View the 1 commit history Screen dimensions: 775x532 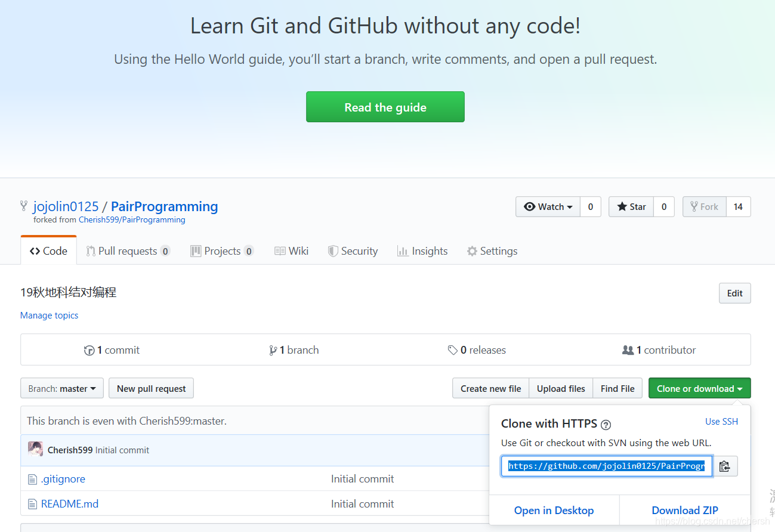[x=112, y=350]
